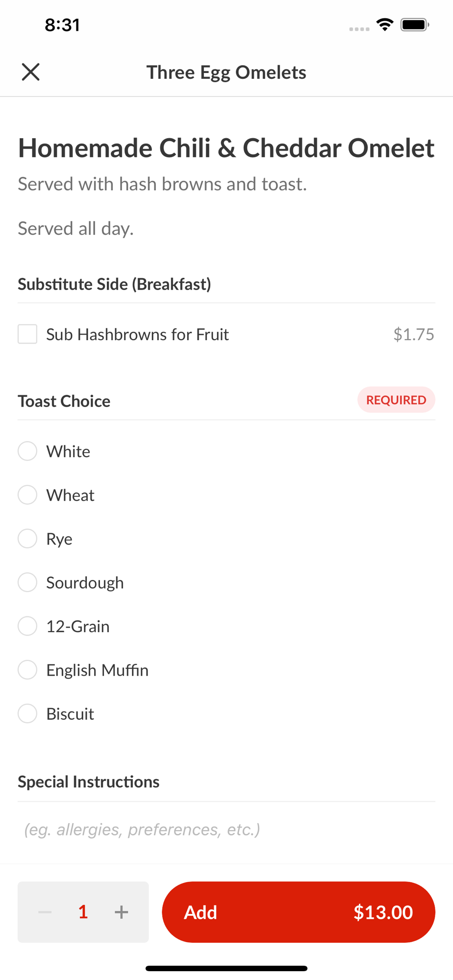Pick Biscuit as toast choice
Image resolution: width=453 pixels, height=980 pixels.
[x=27, y=713]
